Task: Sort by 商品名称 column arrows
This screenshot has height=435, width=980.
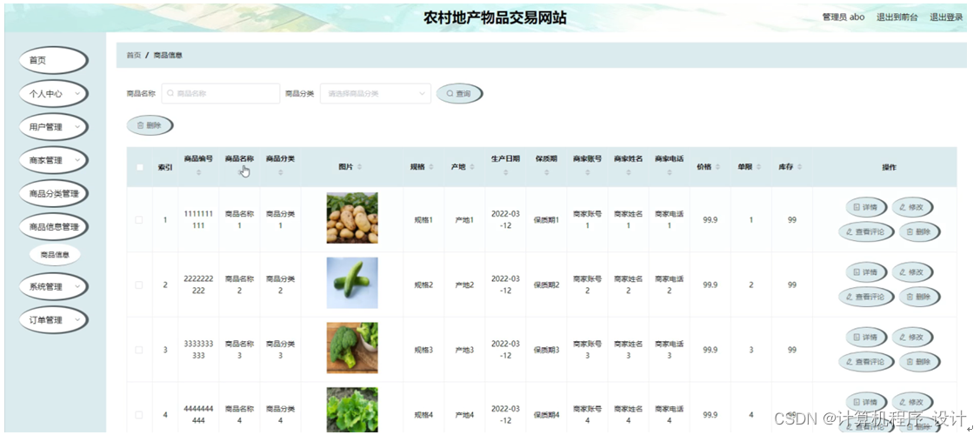Action: tap(239, 172)
